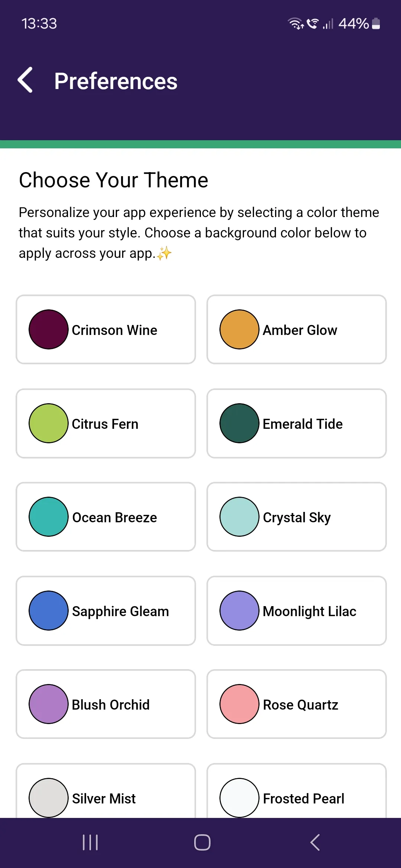Screen dimensions: 401x868
Task: Select the Crimson Wine color circle
Action: 49,329
